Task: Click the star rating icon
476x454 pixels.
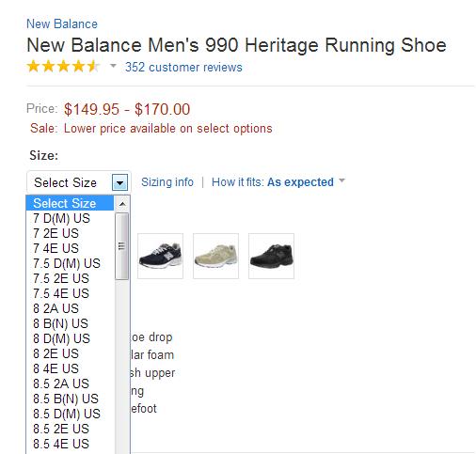Action: click(x=63, y=67)
